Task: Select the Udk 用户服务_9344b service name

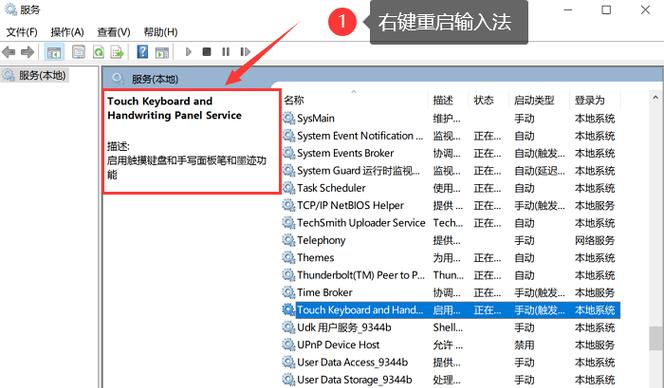Action: (344, 327)
